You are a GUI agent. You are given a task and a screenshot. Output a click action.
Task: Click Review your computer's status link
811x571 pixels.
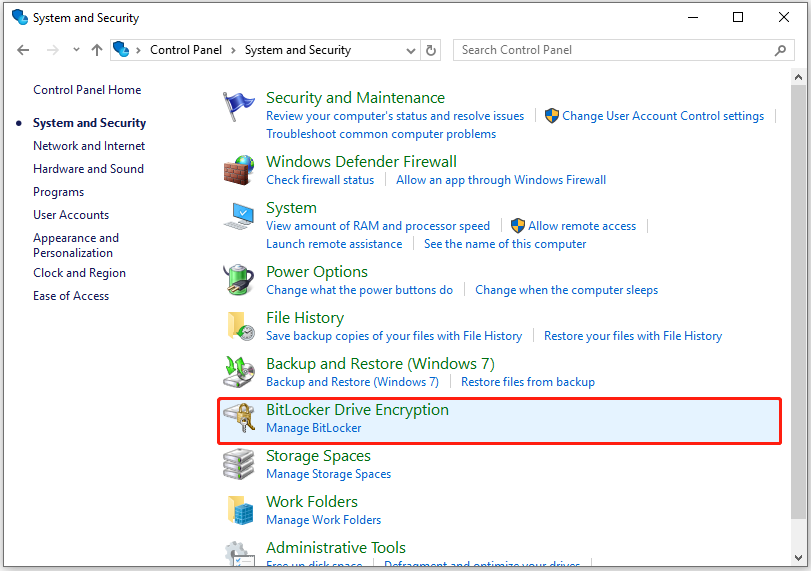click(395, 116)
